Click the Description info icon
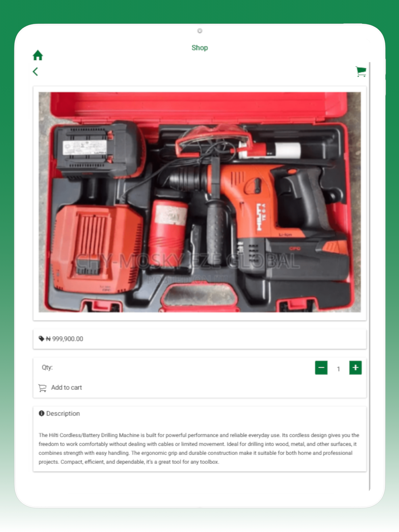Screen dimensions: 399x532 coord(42,413)
